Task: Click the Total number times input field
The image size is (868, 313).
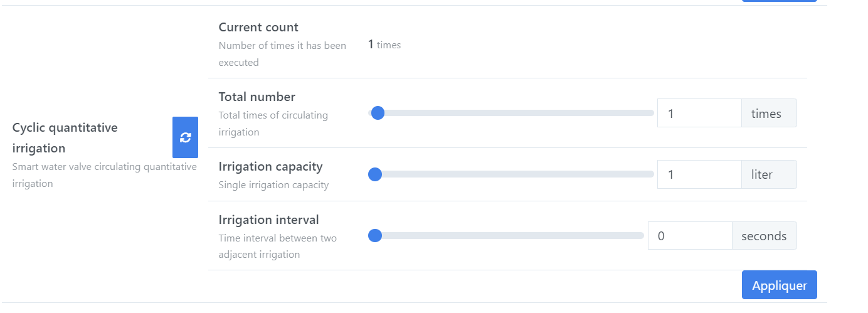Action: point(699,113)
